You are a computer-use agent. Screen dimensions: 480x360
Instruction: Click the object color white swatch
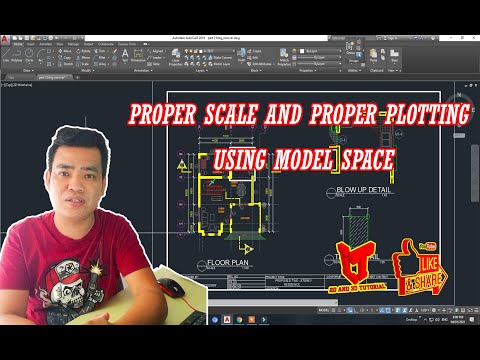click(302, 51)
